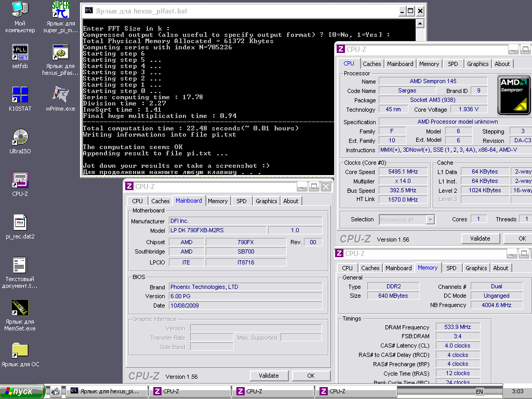The image size is (532, 399).
Task: Click the Southbridge SB700 field
Action: [x=246, y=251]
